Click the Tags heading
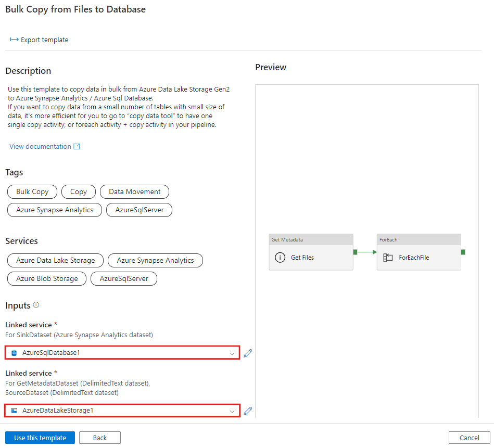 [x=14, y=173]
